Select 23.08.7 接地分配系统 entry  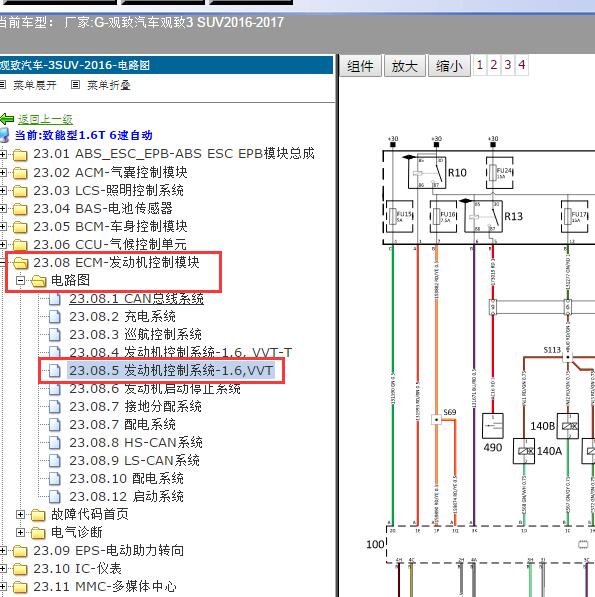(135, 407)
